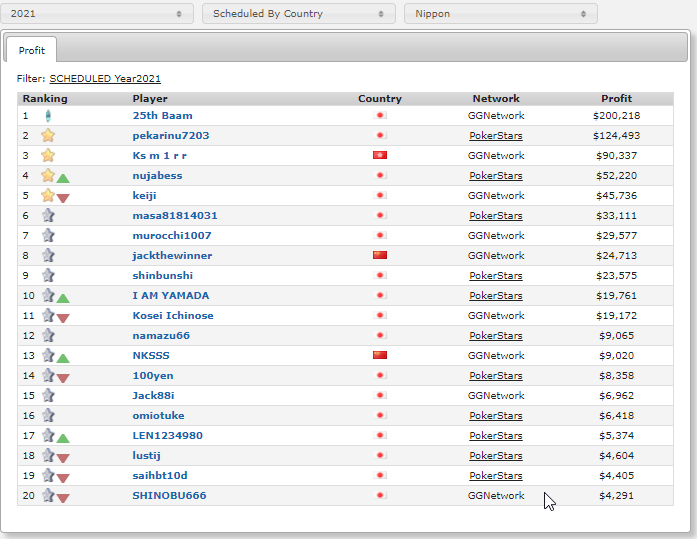Click PokerStars link in masa81814031 row
Image resolution: width=697 pixels, height=539 pixels.
(x=496, y=216)
